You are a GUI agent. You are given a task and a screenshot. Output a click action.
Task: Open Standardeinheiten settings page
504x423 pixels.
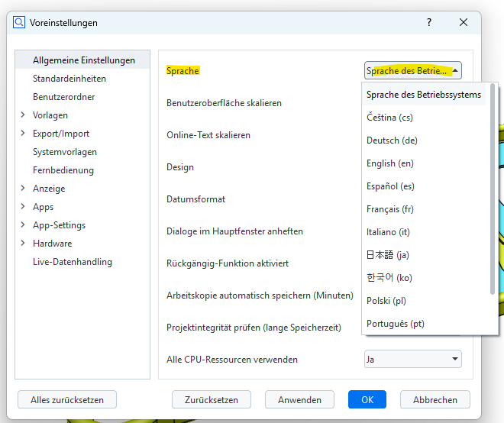point(69,79)
